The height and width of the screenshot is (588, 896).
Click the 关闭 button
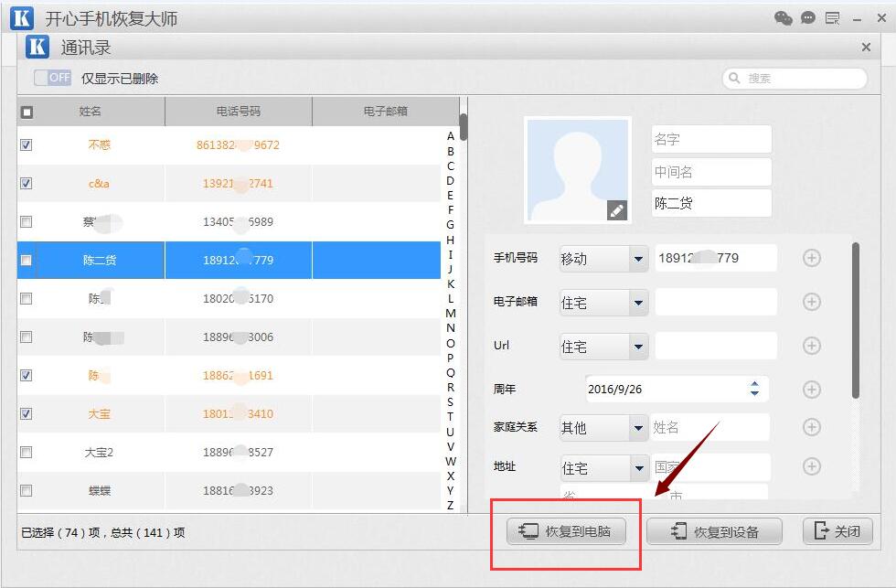tap(837, 531)
